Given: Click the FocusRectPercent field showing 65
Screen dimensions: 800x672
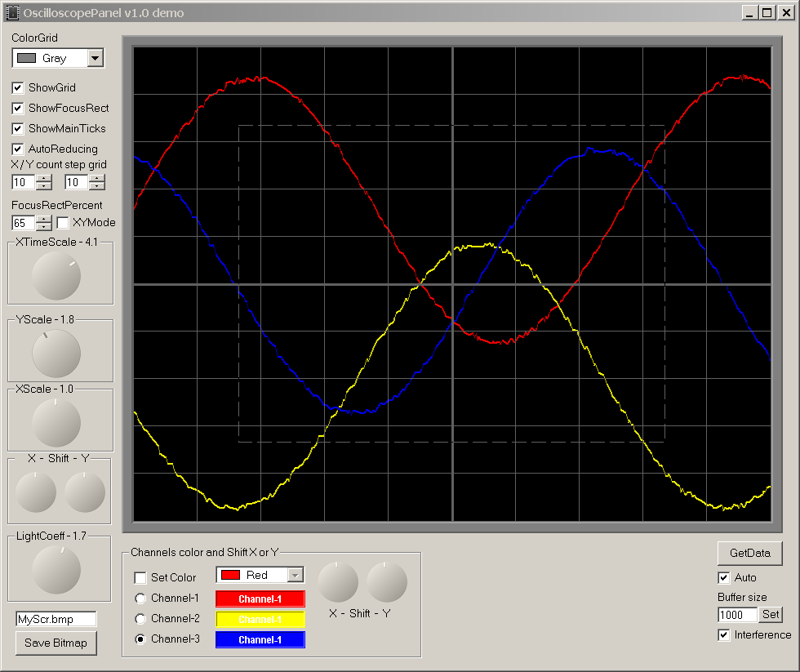Looking at the screenshot, I should pyautogui.click(x=24, y=223).
